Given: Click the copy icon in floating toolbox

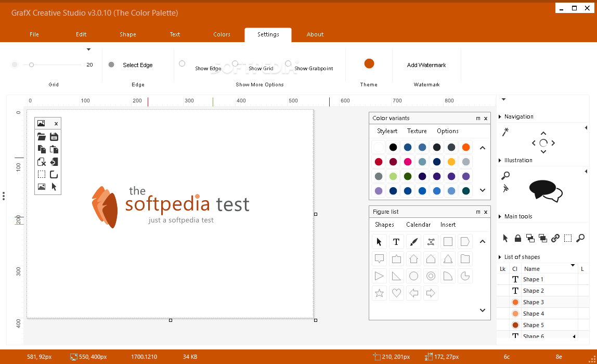Looking at the screenshot, I should point(42,149).
